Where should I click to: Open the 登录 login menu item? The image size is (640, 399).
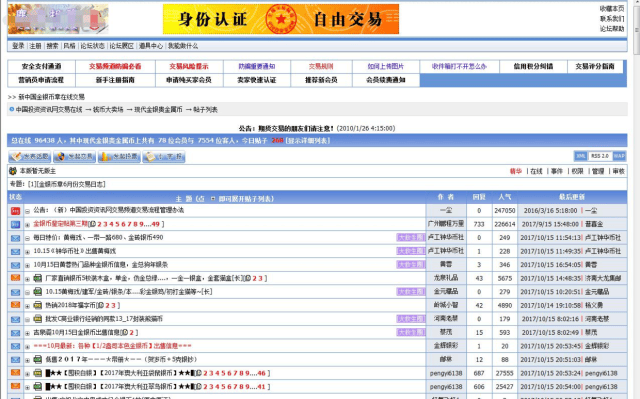coord(18,46)
